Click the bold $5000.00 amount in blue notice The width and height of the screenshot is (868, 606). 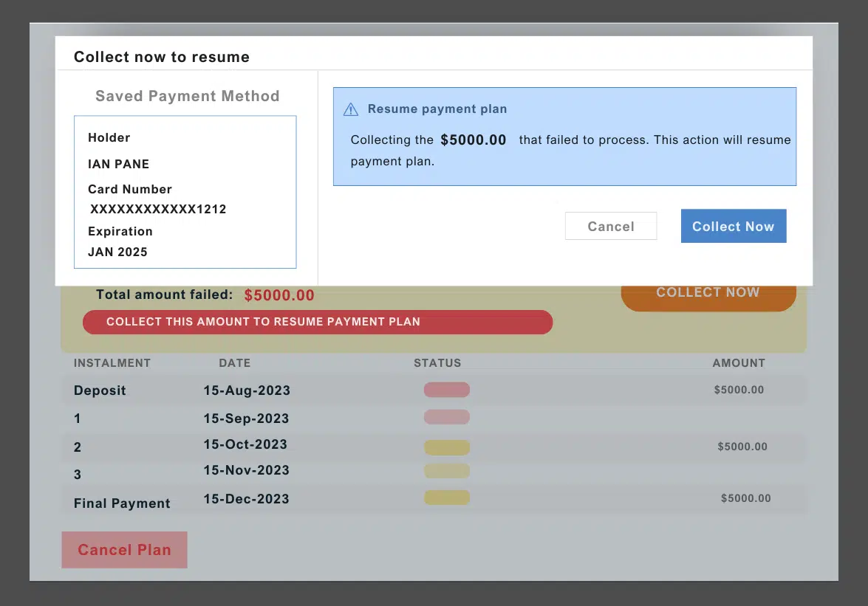pyautogui.click(x=474, y=140)
